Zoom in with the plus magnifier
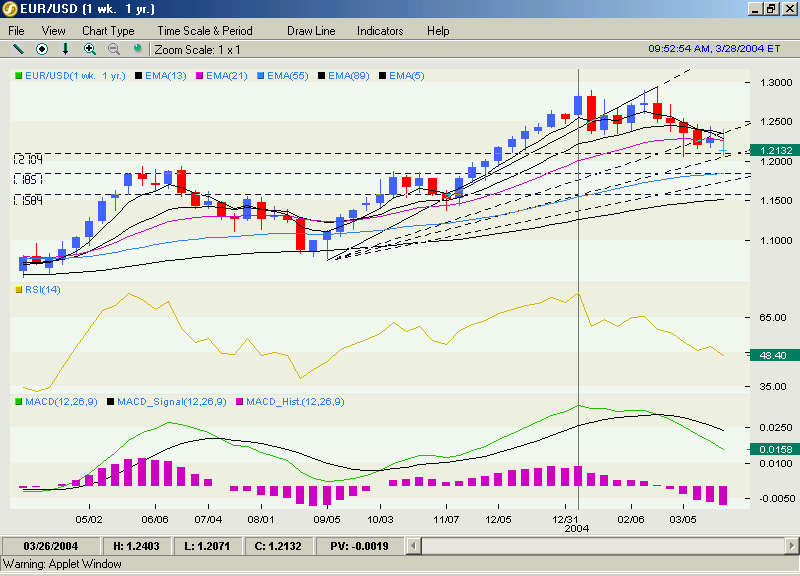The width and height of the screenshot is (800, 576). click(x=90, y=48)
